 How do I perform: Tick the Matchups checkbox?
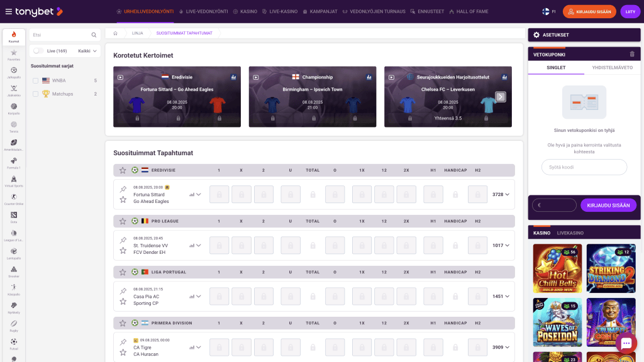[x=36, y=94]
